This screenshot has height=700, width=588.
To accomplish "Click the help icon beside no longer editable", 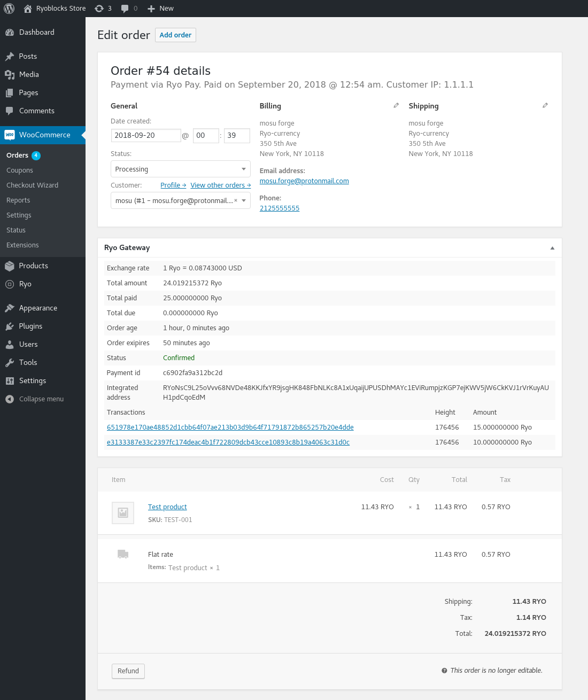I will [444, 671].
